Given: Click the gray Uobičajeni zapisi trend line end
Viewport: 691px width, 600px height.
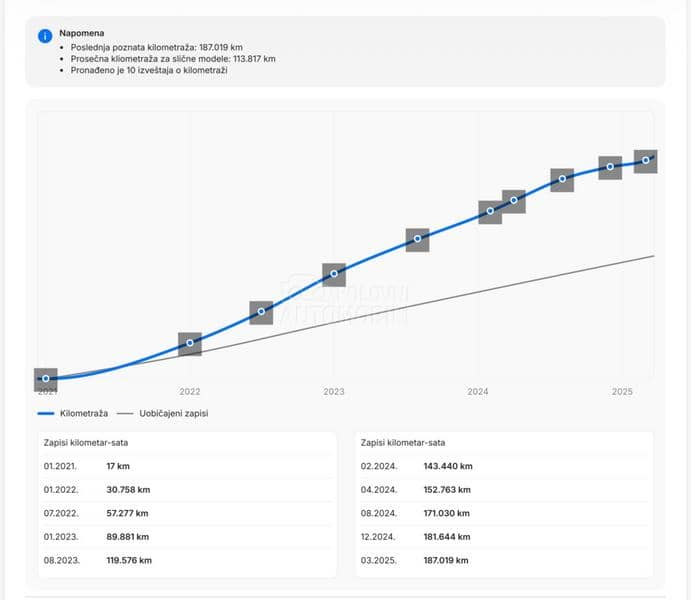Looking at the screenshot, I should coord(651,257).
